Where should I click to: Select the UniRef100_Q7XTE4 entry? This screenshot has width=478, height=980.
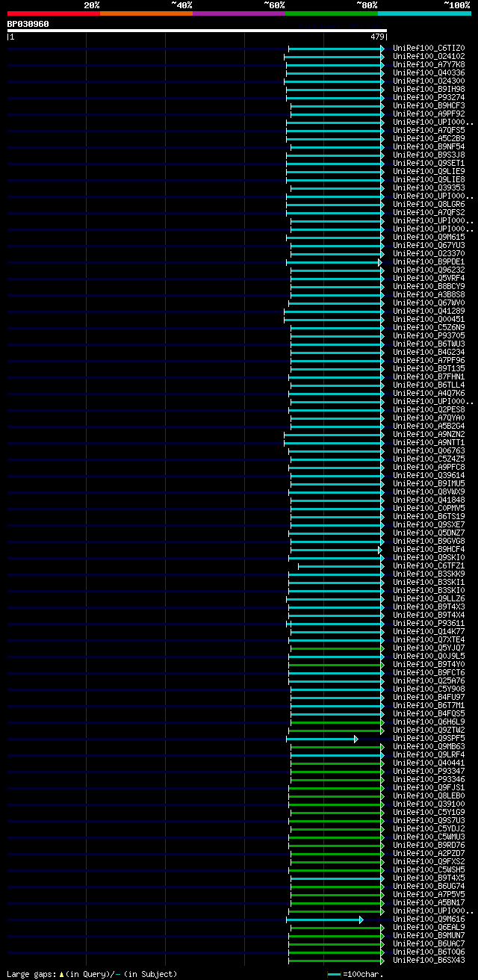pyautogui.click(x=429, y=640)
